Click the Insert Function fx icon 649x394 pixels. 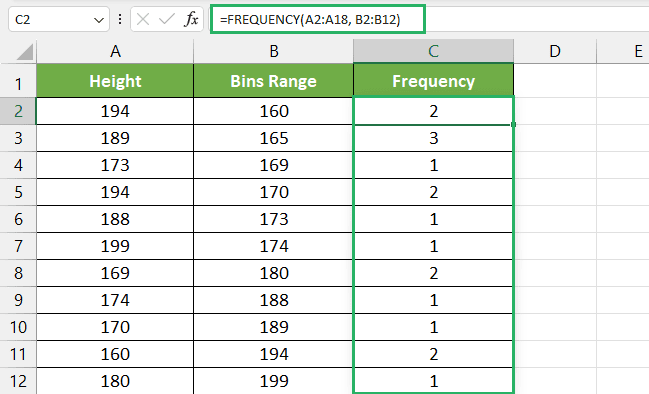[x=191, y=19]
